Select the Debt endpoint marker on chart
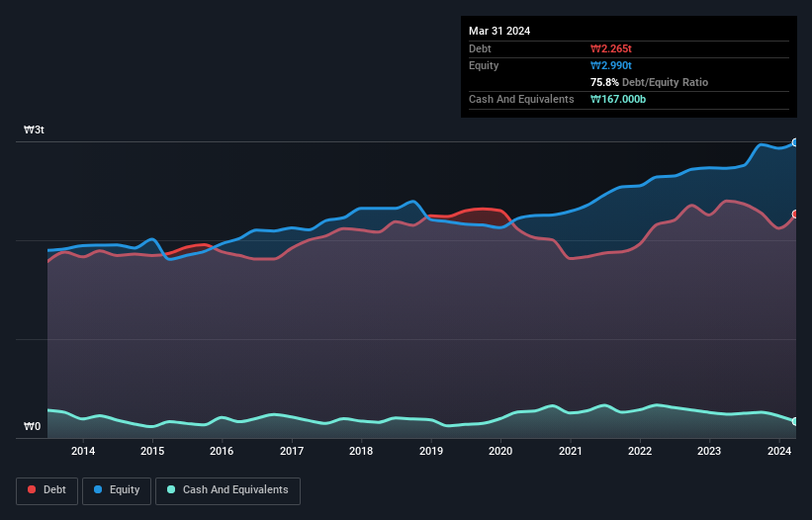This screenshot has width=812, height=520. pos(795,215)
